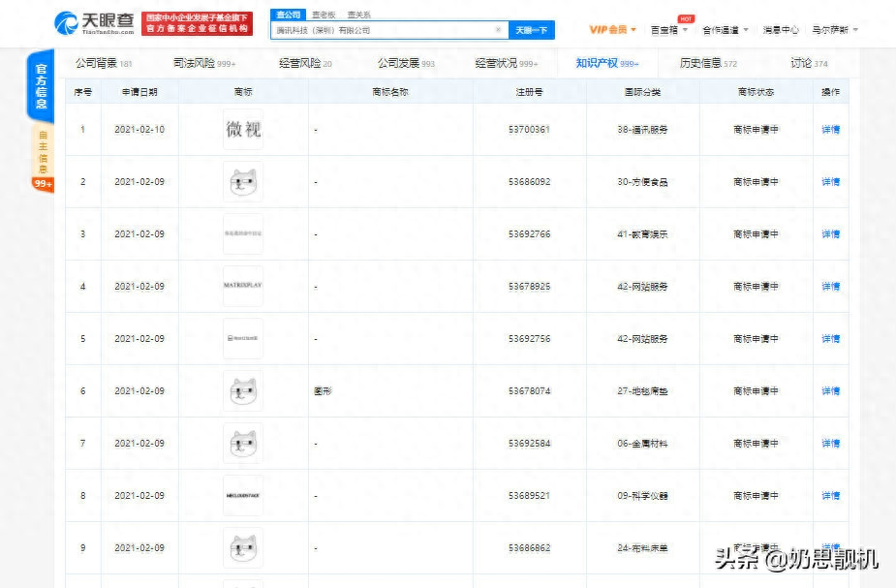Clear the search box with X icon
The width and height of the screenshot is (896, 588).
[498, 30]
